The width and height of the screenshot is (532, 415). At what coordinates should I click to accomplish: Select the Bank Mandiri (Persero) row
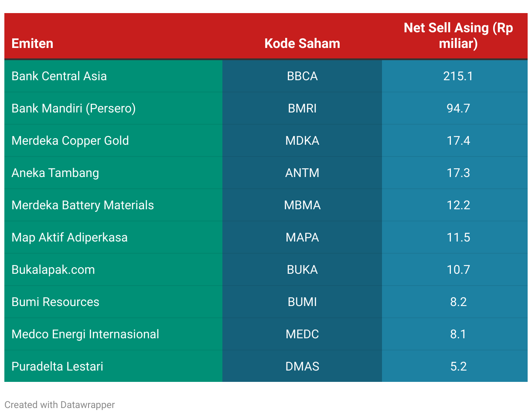266,109
